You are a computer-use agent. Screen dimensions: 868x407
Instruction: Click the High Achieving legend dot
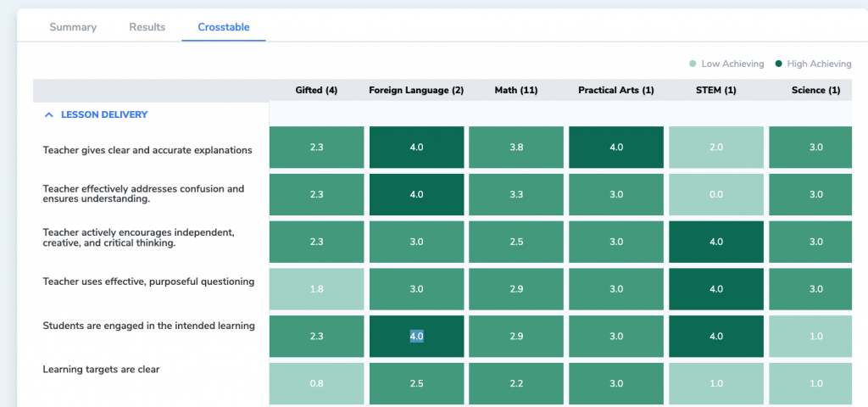(x=779, y=64)
